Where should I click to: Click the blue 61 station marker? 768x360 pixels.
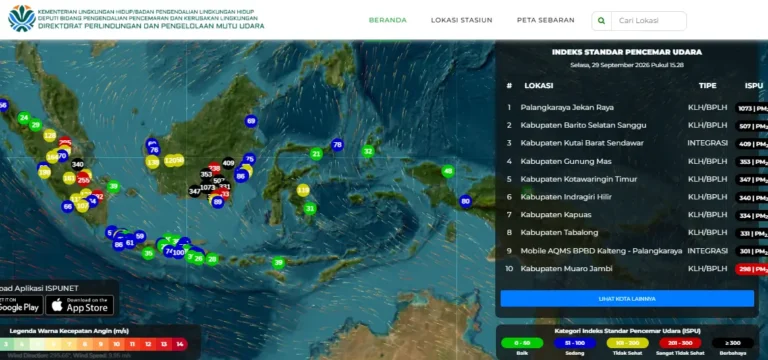click(130, 242)
